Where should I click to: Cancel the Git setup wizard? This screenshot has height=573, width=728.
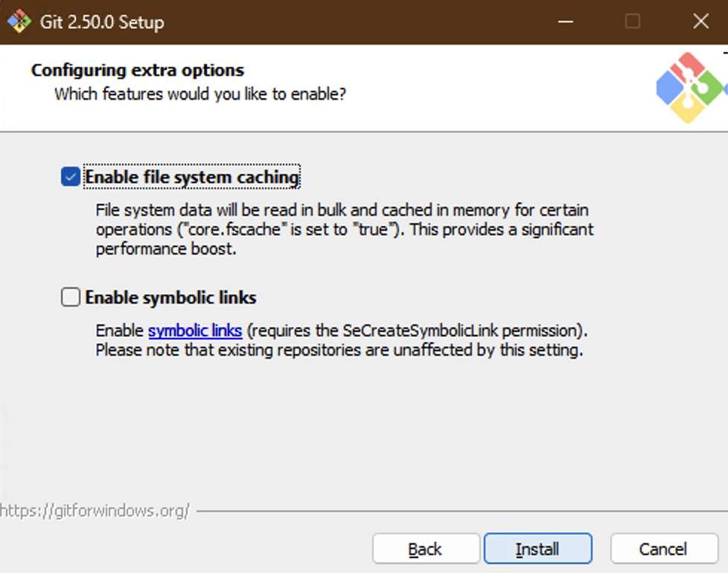click(x=663, y=549)
